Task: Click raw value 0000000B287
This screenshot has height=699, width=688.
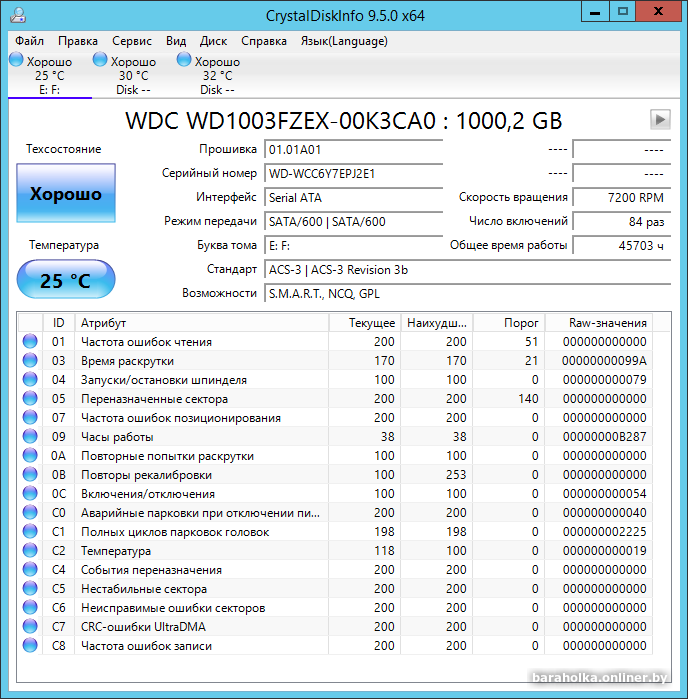Action: [604, 437]
